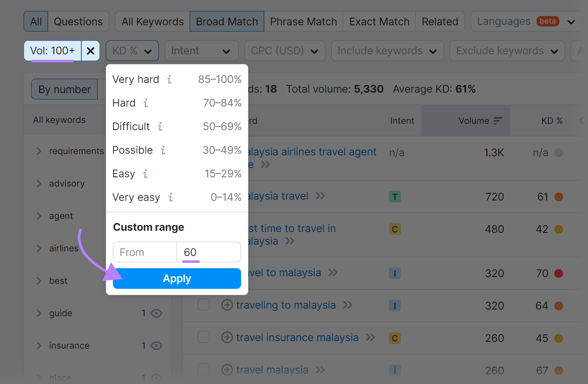Click the plus icon beside travel insurance malaysia
The image size is (588, 384).
227,338
